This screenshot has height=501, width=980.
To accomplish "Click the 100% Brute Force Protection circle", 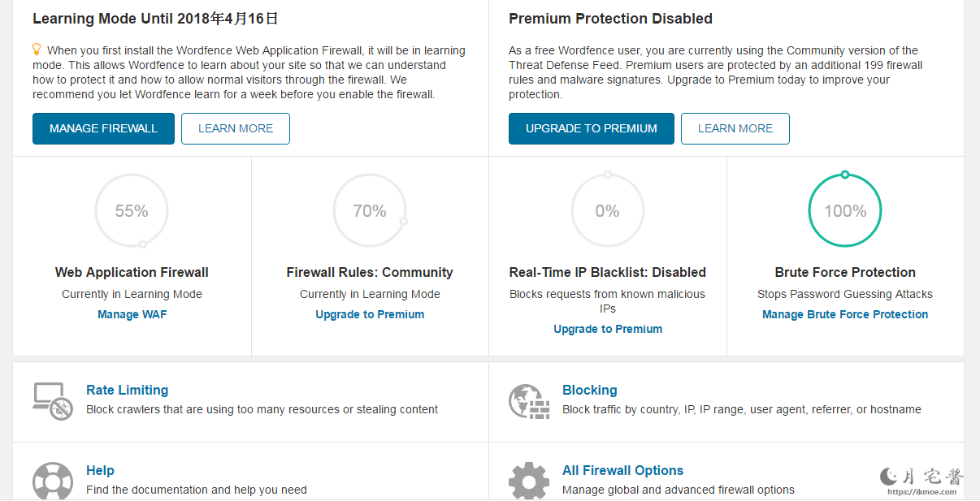I will tap(845, 211).
